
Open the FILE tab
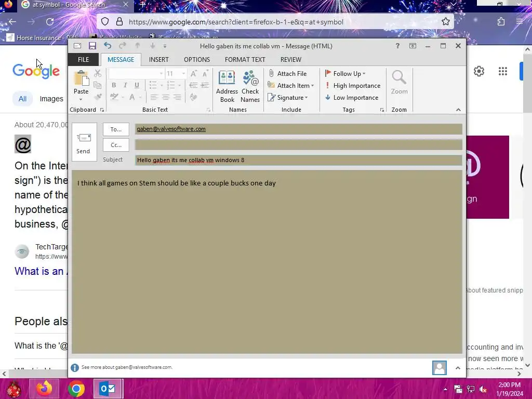pyautogui.click(x=84, y=59)
